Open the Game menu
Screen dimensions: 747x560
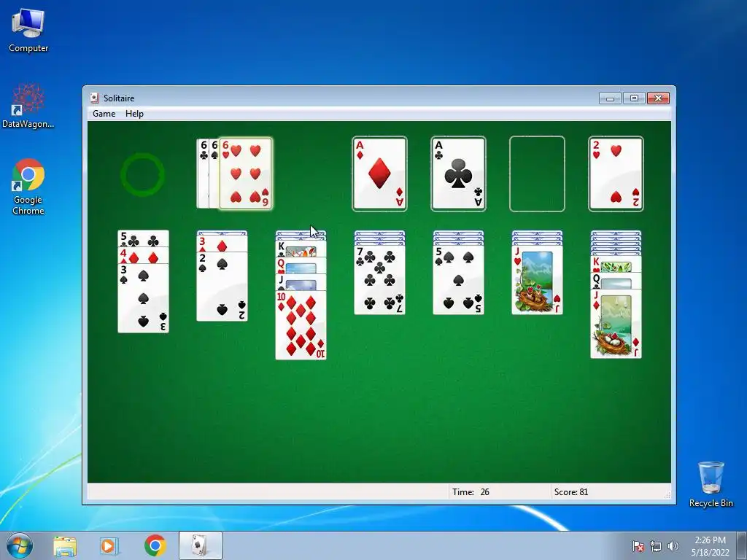(x=104, y=113)
